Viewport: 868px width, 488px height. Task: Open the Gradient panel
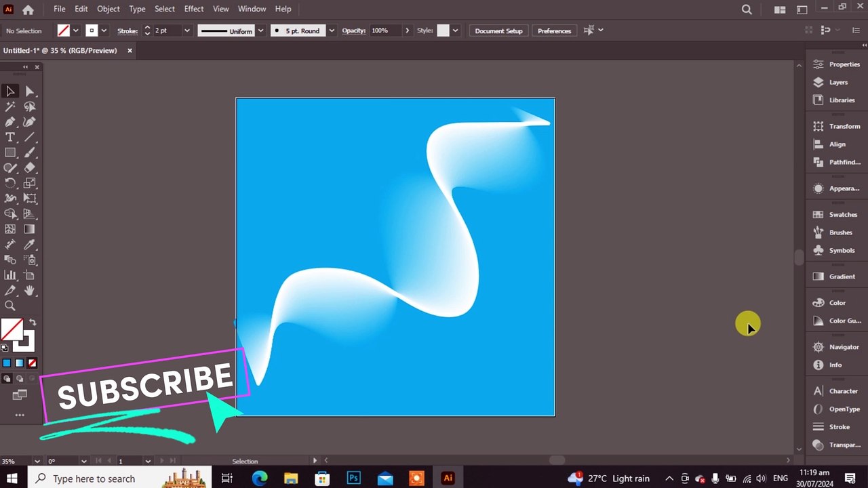836,277
